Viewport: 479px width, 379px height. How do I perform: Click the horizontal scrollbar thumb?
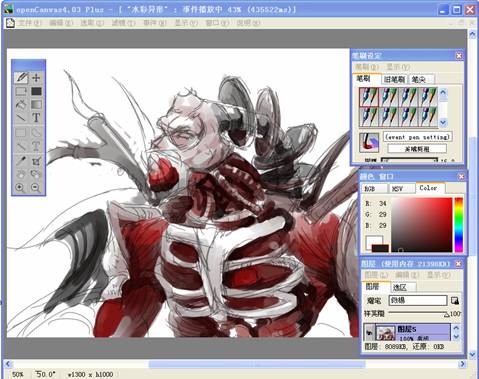click(x=257, y=364)
